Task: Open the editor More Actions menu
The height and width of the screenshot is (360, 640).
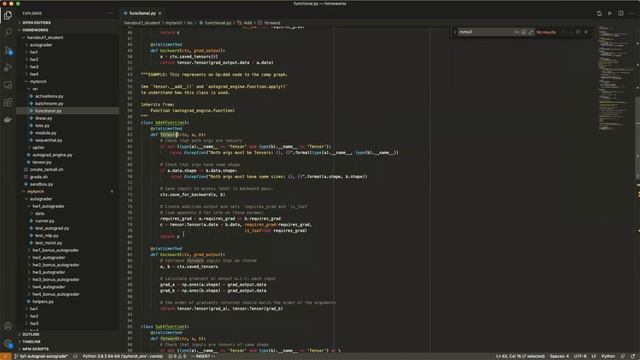Action: pos(631,13)
